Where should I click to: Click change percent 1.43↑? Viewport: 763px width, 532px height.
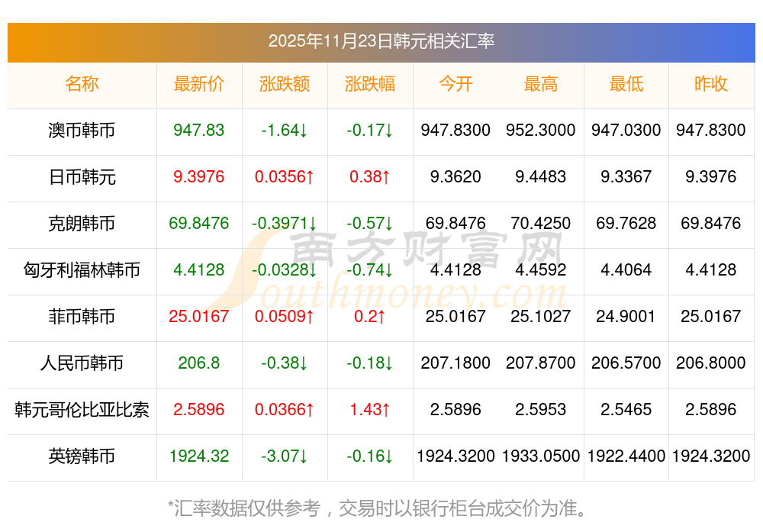[x=370, y=409]
